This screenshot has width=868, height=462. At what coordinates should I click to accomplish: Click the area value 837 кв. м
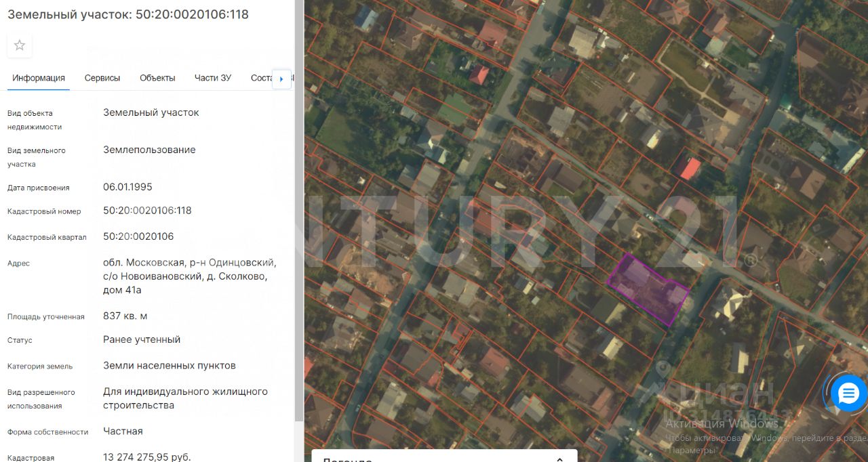125,316
